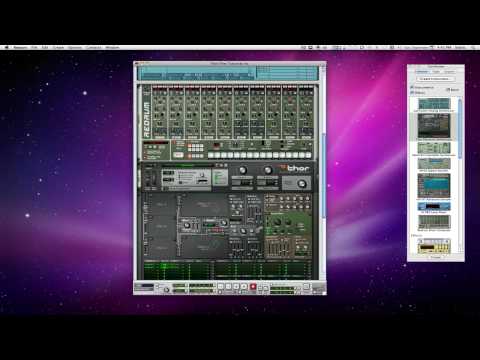Image resolution: width=480 pixels, height=360 pixels.
Task: Open the Window menu
Action: [112, 48]
